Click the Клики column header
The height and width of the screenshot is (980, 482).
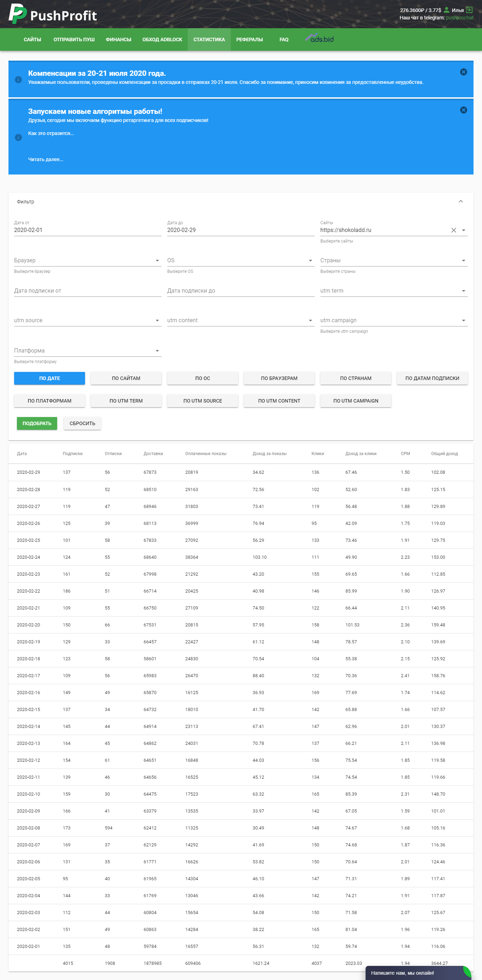(318, 453)
